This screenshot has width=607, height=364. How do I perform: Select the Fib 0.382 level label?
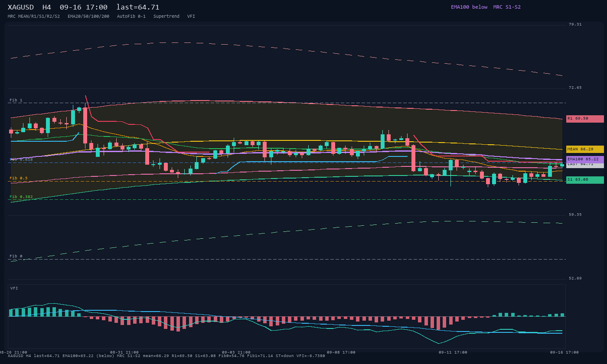tap(21, 197)
